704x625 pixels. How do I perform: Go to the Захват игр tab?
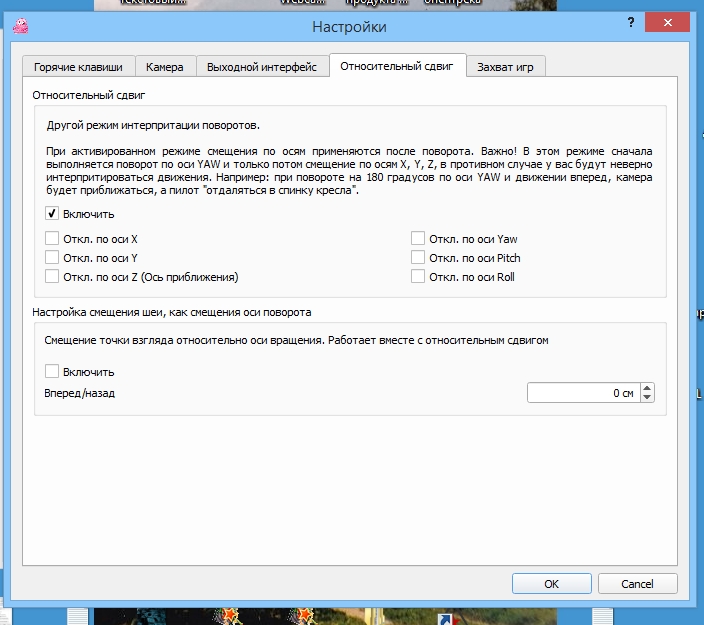coord(505,67)
